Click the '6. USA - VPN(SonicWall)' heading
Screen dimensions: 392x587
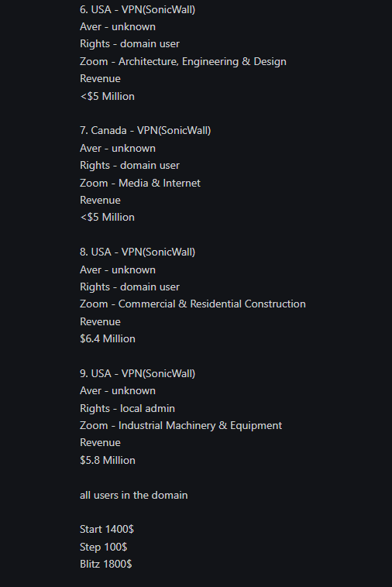pos(137,10)
